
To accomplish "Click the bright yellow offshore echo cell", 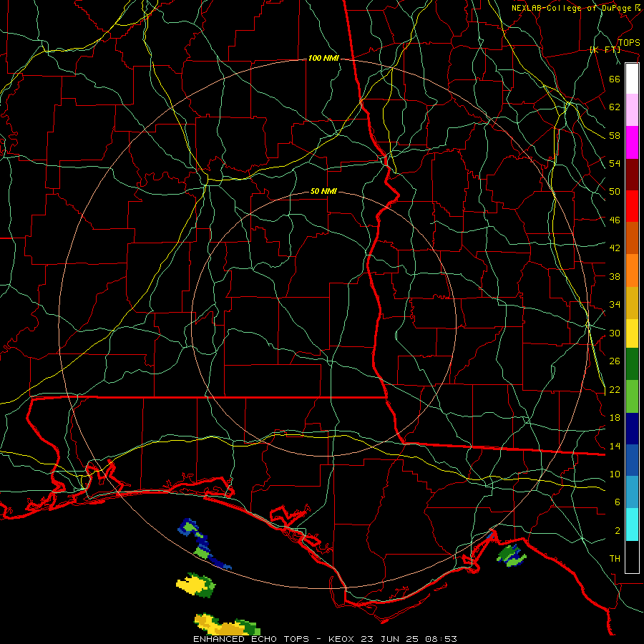I will coord(196,585).
